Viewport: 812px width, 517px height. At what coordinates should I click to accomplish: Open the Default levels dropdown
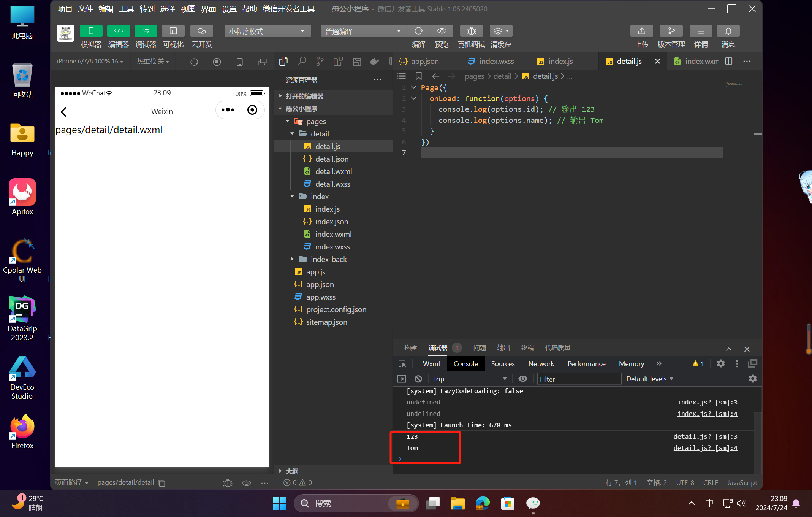(x=649, y=379)
